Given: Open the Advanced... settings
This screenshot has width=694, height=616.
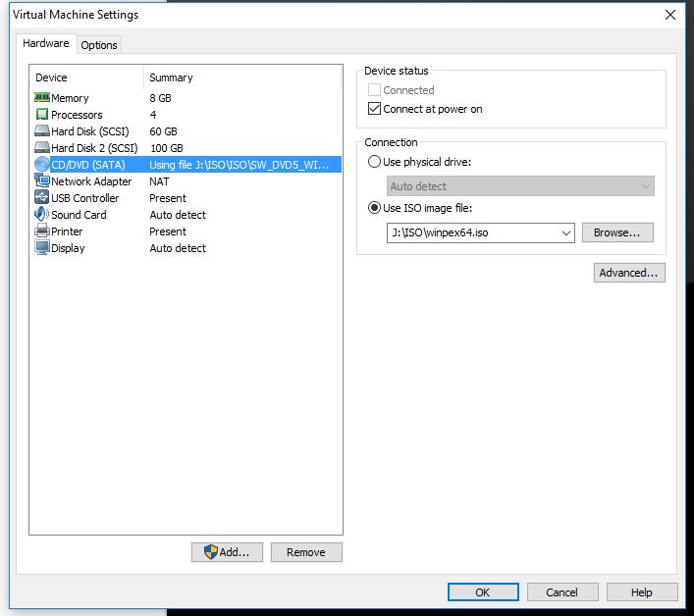Looking at the screenshot, I should (629, 273).
